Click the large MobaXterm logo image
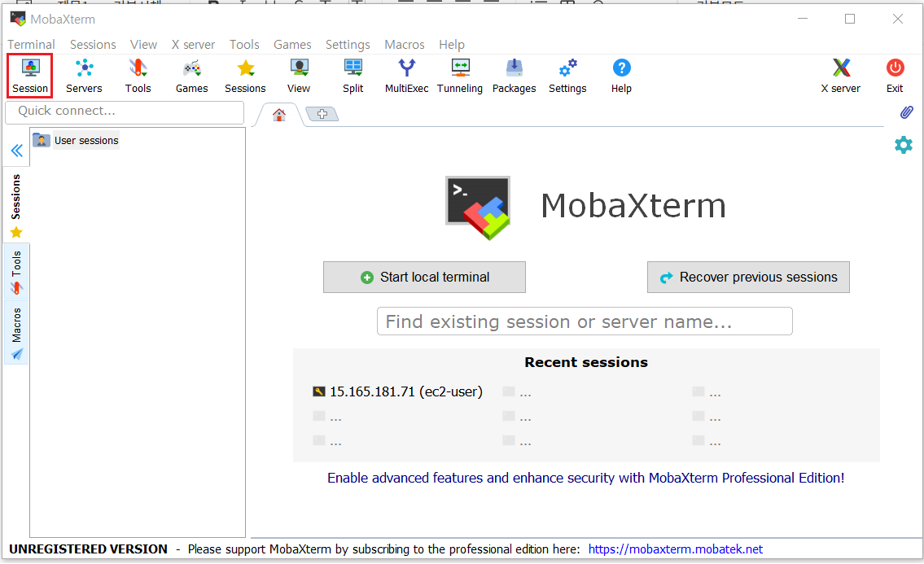924x564 pixels. pos(478,208)
